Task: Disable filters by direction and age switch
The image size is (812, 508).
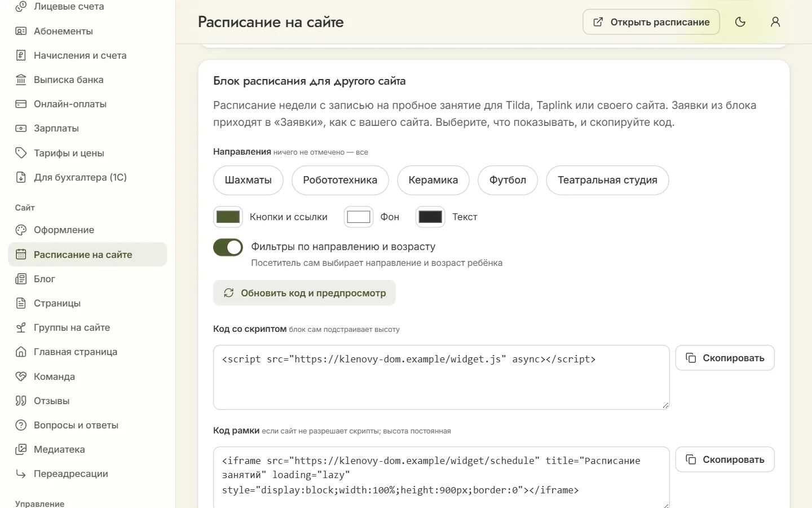Action: [228, 247]
